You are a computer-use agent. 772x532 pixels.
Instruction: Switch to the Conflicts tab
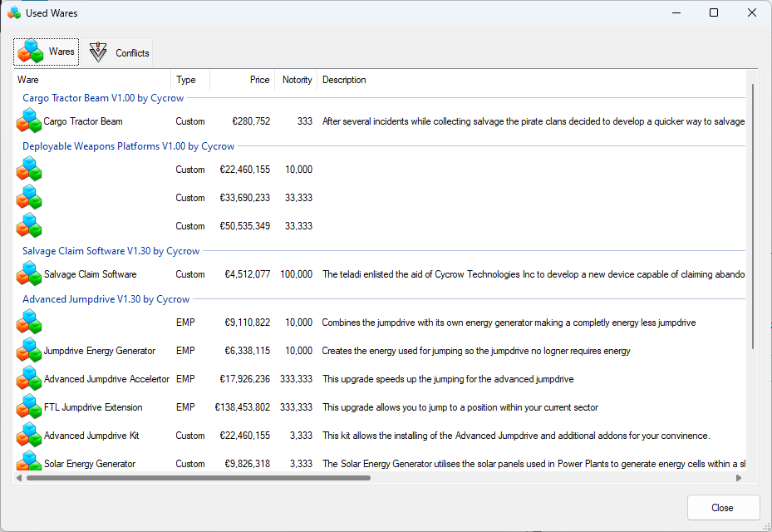click(119, 52)
